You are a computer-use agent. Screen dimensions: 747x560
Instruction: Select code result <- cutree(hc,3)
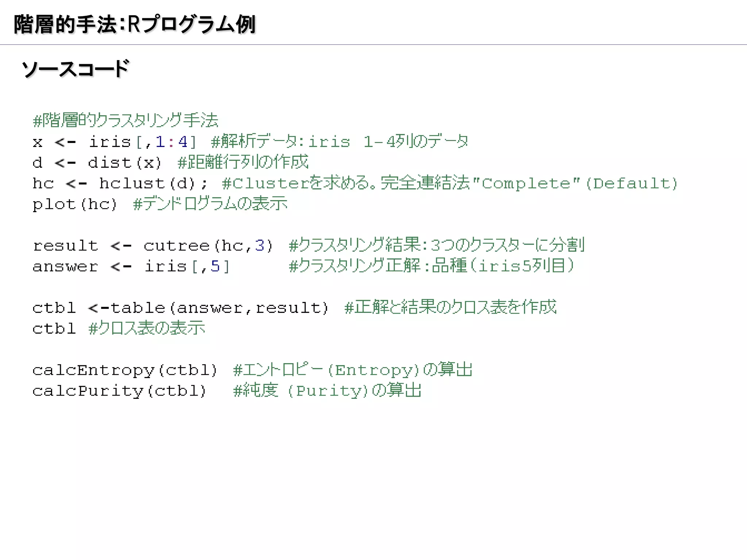(153, 246)
